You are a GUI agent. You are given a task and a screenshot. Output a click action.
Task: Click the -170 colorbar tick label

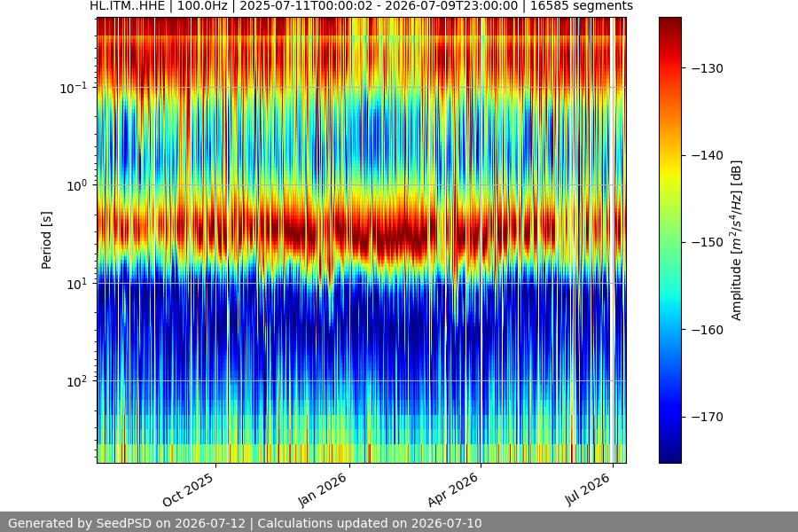pyautogui.click(x=708, y=417)
